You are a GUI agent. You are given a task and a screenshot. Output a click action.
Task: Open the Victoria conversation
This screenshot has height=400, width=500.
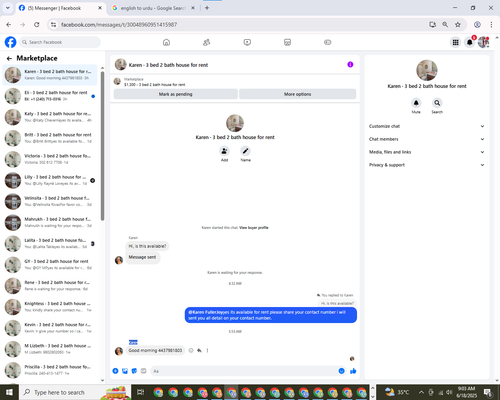pos(50,159)
